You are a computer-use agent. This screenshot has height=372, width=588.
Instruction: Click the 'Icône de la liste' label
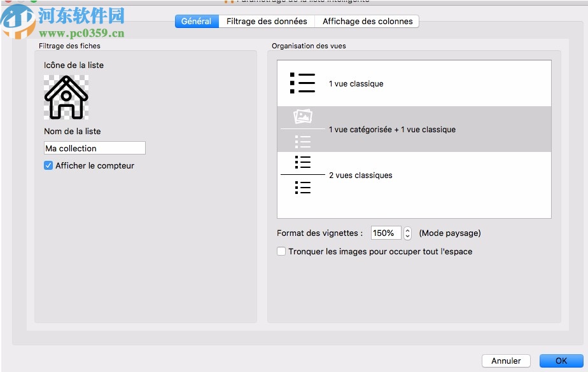74,65
